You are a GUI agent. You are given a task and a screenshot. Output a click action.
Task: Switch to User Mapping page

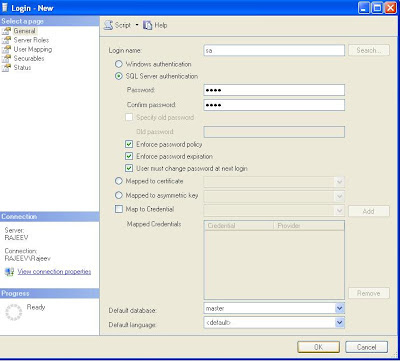[33, 49]
